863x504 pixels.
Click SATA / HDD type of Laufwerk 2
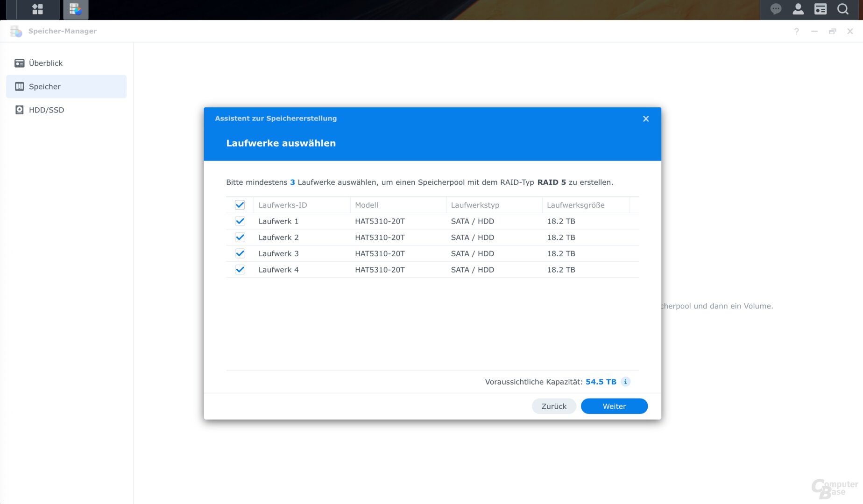tap(473, 237)
